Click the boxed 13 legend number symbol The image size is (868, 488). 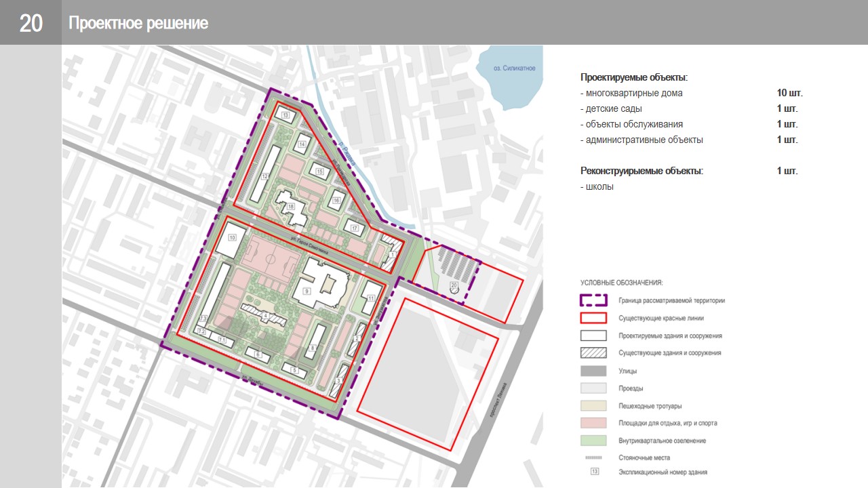(594, 472)
